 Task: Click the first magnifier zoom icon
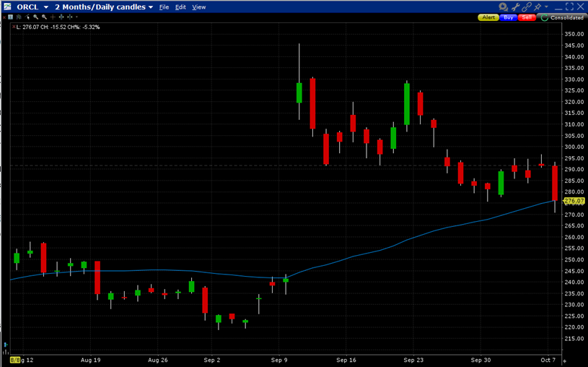(x=36, y=17)
